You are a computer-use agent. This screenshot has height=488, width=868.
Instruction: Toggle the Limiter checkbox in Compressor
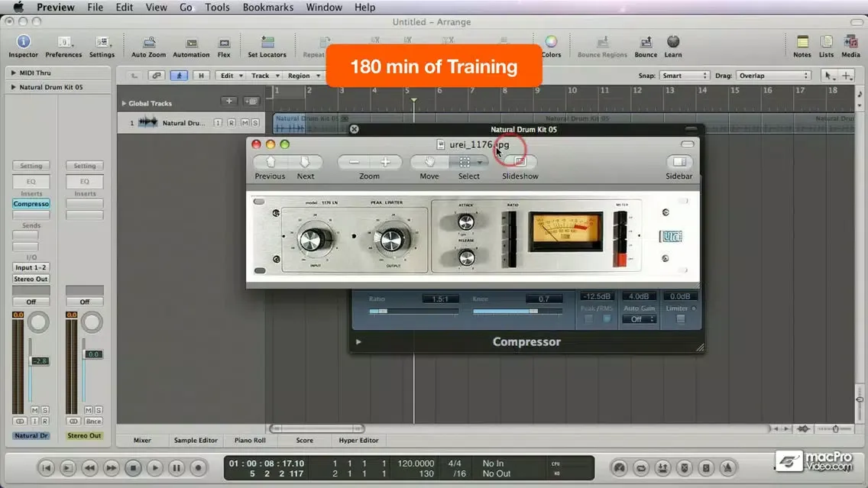tap(680, 319)
